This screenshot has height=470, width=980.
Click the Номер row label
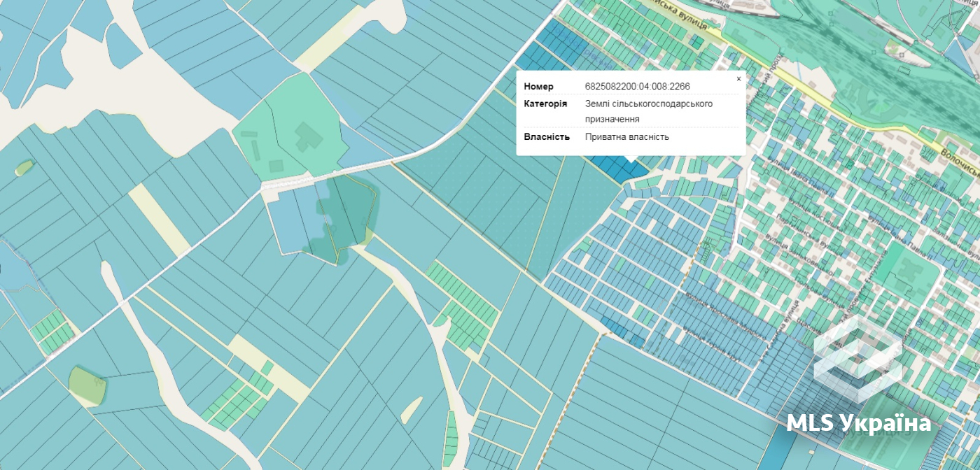pyautogui.click(x=538, y=87)
